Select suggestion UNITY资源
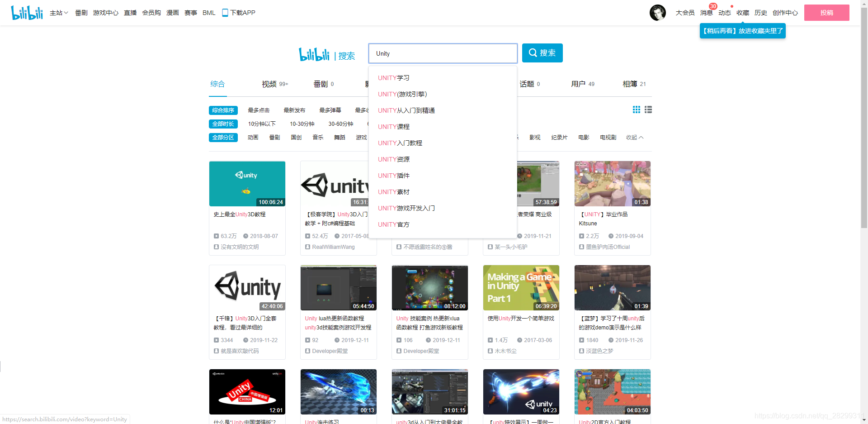 point(443,159)
